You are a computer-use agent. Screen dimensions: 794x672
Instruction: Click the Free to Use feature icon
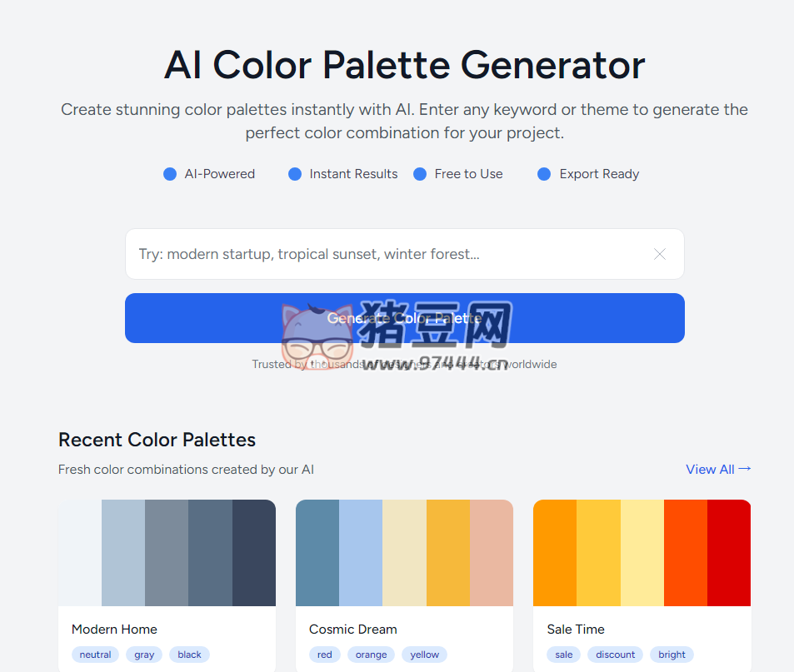(420, 174)
